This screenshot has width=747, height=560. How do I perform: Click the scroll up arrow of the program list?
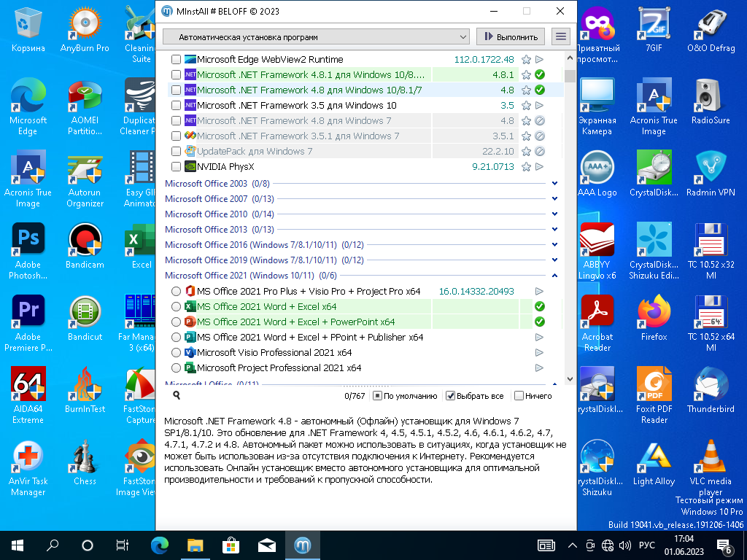click(570, 58)
